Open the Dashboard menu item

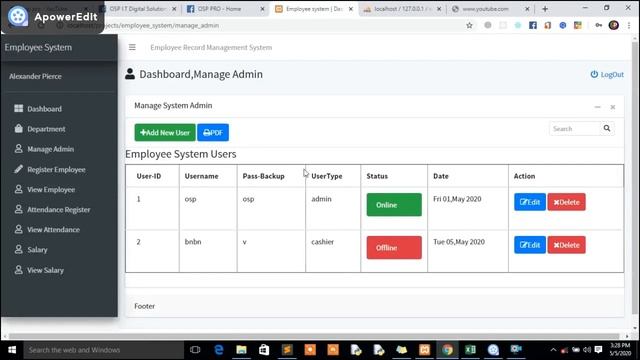click(44, 109)
